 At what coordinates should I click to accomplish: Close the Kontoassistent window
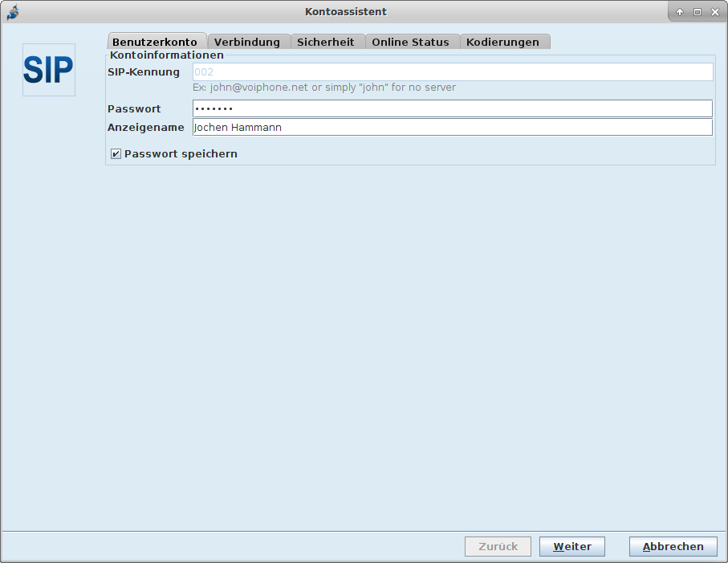click(714, 12)
